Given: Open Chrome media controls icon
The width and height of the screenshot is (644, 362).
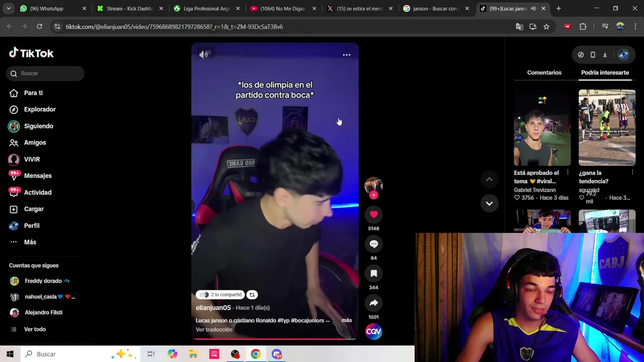Looking at the screenshot, I should (x=605, y=27).
